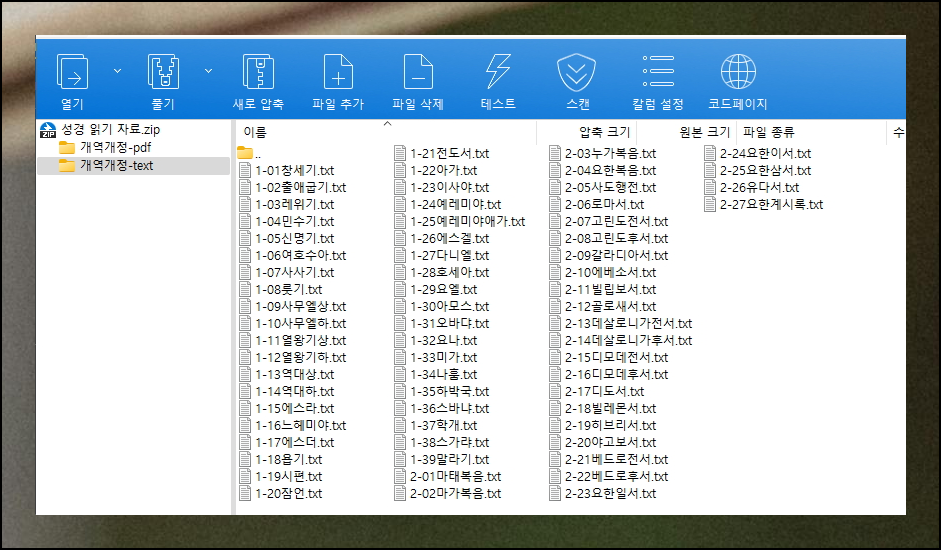The height and width of the screenshot is (550, 941).
Task: Click the 파일 삭제 toolbar icon
Action: coord(418,73)
